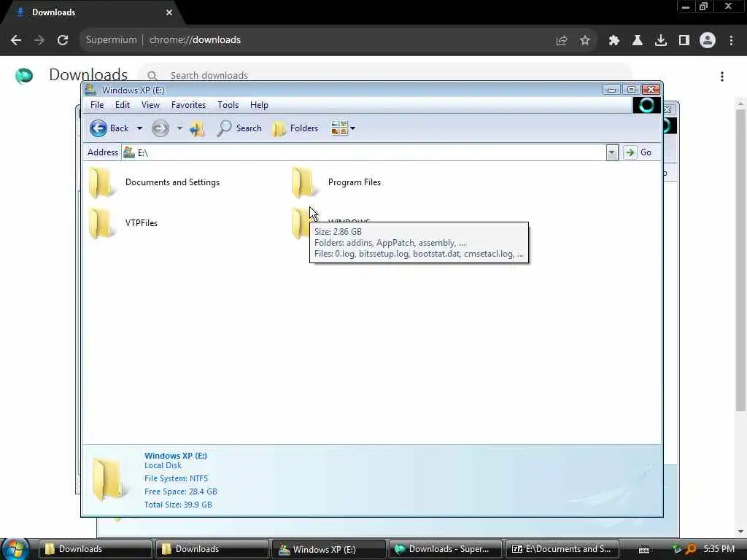Open the Help menu
The height and width of the screenshot is (560, 747).
259,105
